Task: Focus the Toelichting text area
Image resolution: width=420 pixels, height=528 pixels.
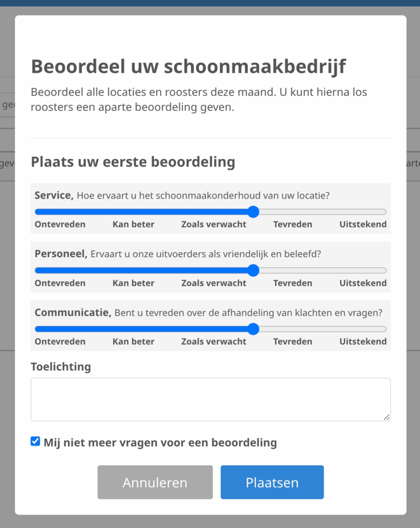Action: tap(210, 400)
